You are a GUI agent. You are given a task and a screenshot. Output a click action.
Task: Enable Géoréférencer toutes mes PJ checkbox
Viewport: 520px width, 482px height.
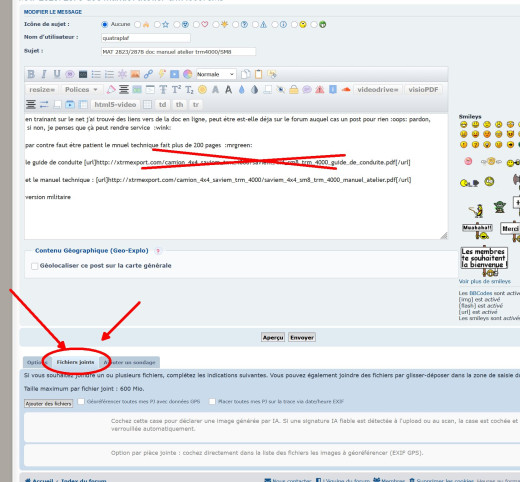(81, 401)
